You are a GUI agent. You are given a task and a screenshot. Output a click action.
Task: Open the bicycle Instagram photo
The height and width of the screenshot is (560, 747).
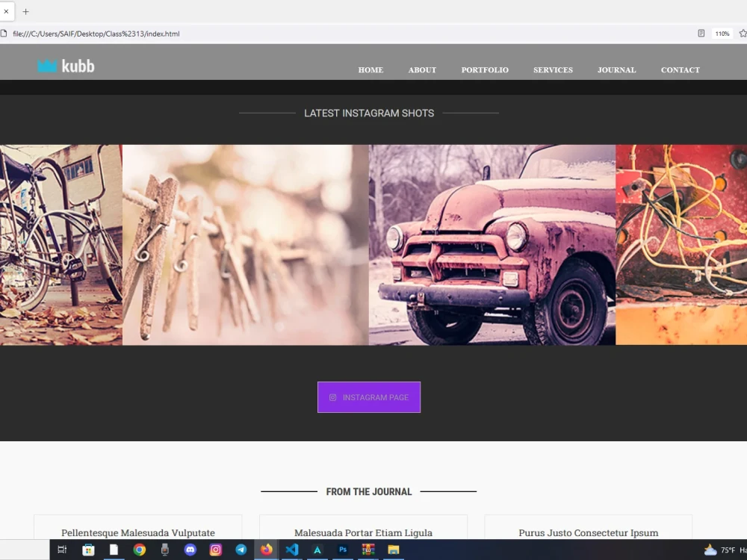(x=61, y=245)
